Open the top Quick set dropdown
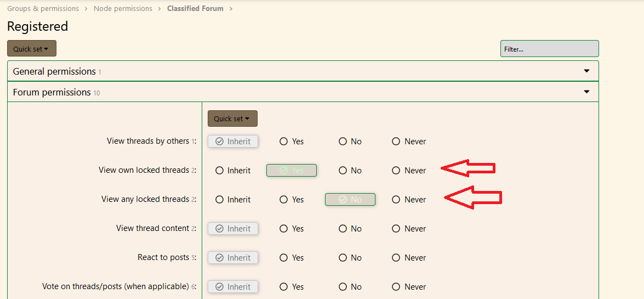The height and width of the screenshot is (299, 644). [x=32, y=48]
